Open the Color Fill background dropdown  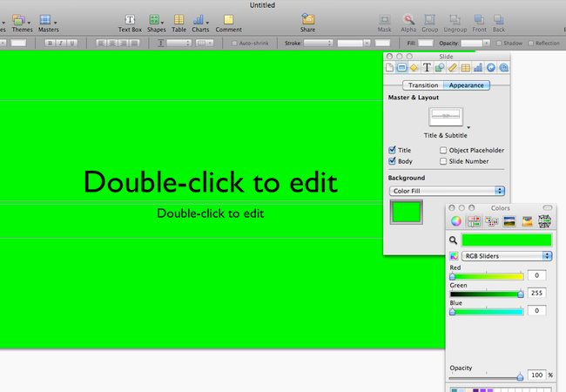pos(448,190)
